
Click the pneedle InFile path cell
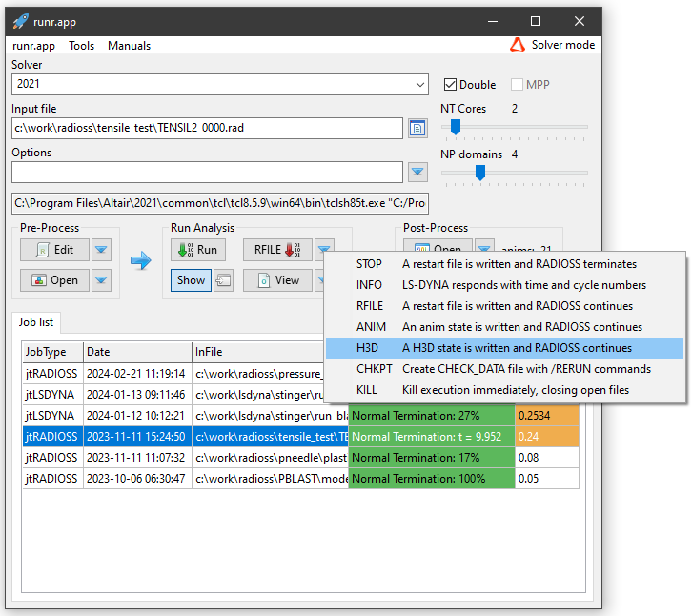point(270,458)
